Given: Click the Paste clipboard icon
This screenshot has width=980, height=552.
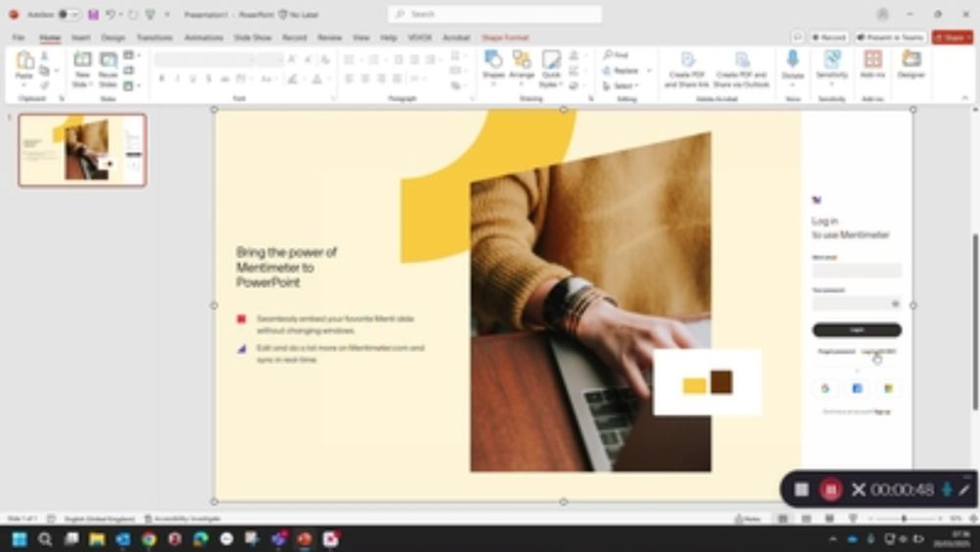Looking at the screenshot, I should [x=24, y=61].
